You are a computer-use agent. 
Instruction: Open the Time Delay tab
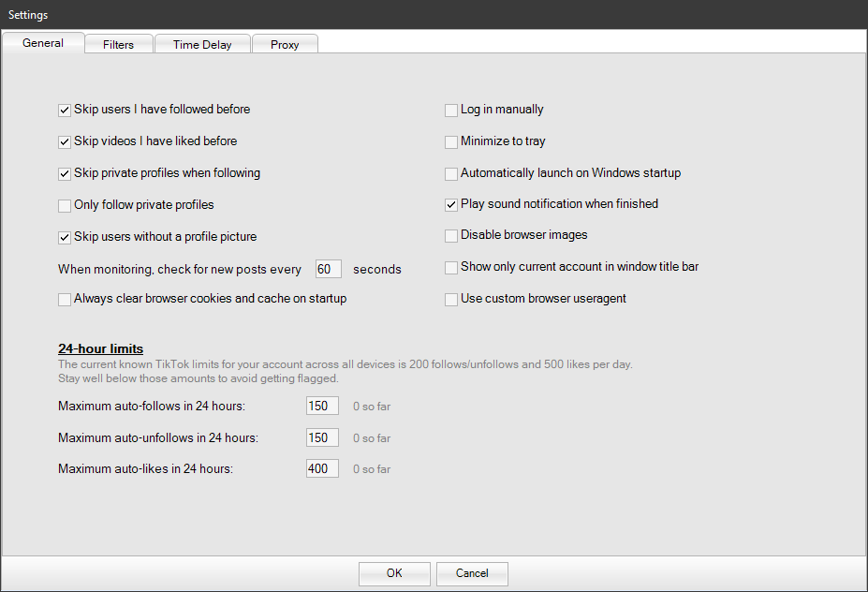coord(202,44)
